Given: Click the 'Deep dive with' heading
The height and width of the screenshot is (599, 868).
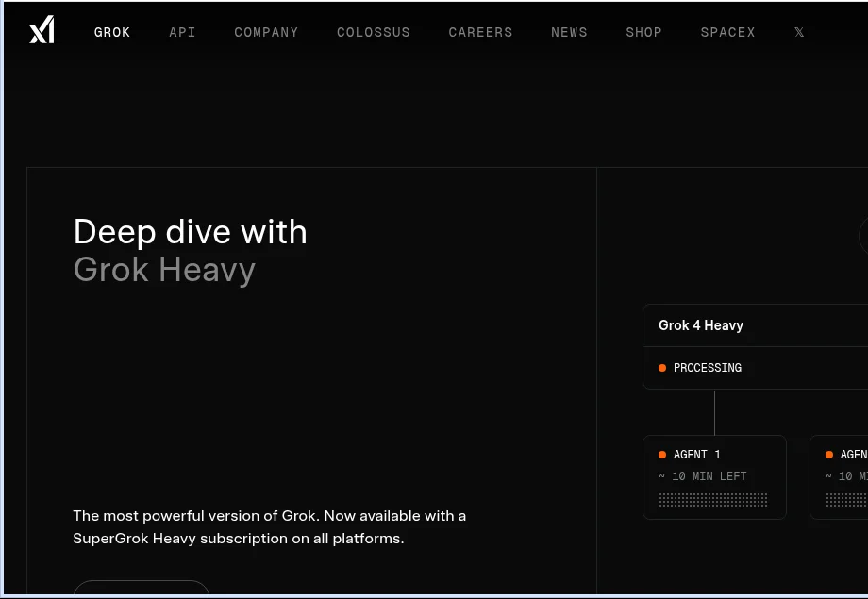Looking at the screenshot, I should 190,231.
